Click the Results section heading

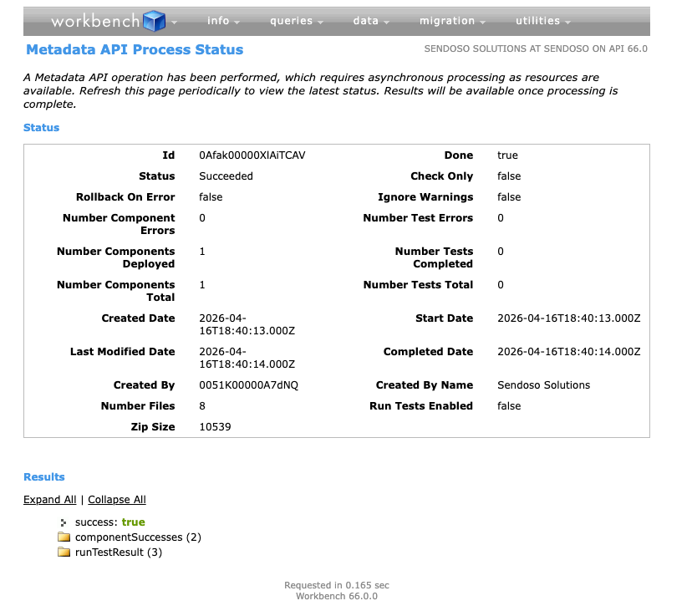(44, 477)
